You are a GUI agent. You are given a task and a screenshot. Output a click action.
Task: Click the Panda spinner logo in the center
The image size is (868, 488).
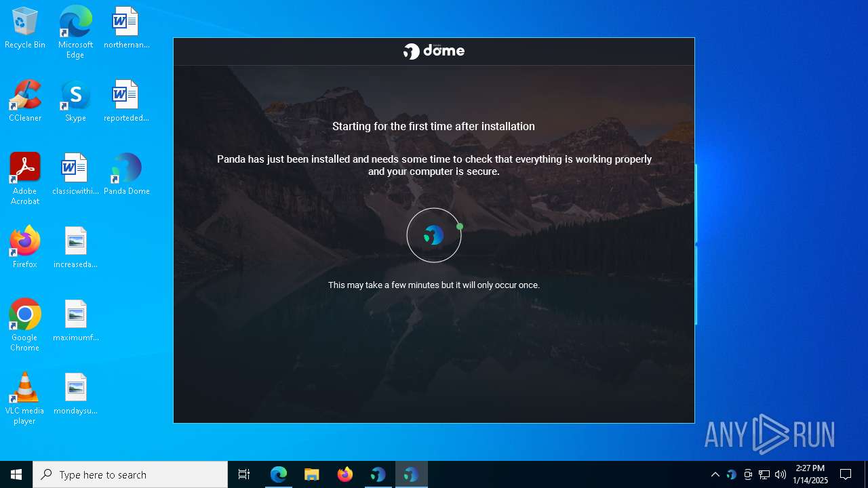[434, 235]
